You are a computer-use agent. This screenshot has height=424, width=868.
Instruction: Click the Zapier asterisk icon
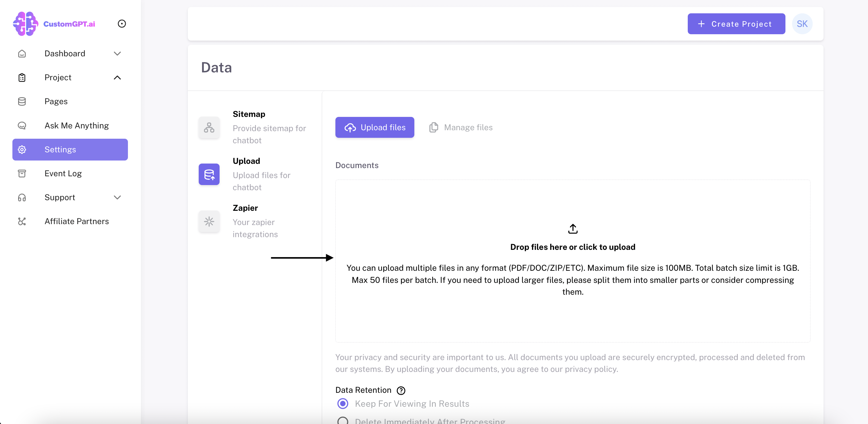coord(209,221)
